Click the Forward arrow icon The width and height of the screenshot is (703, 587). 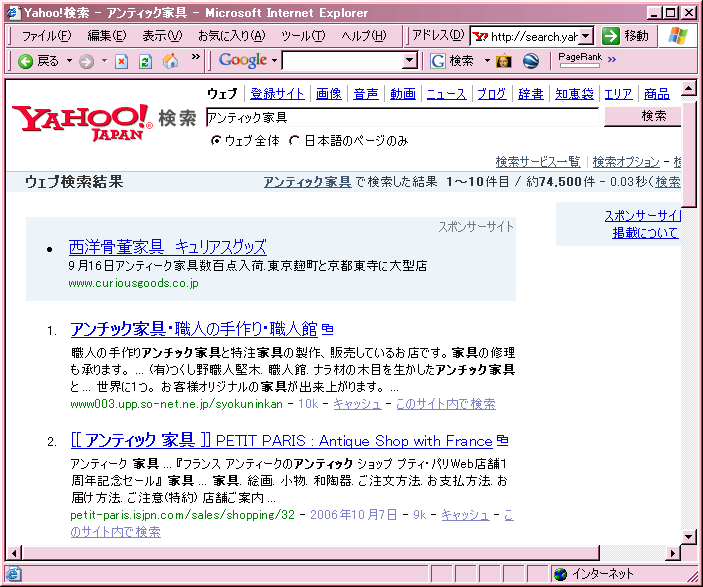pyautogui.click(x=87, y=61)
